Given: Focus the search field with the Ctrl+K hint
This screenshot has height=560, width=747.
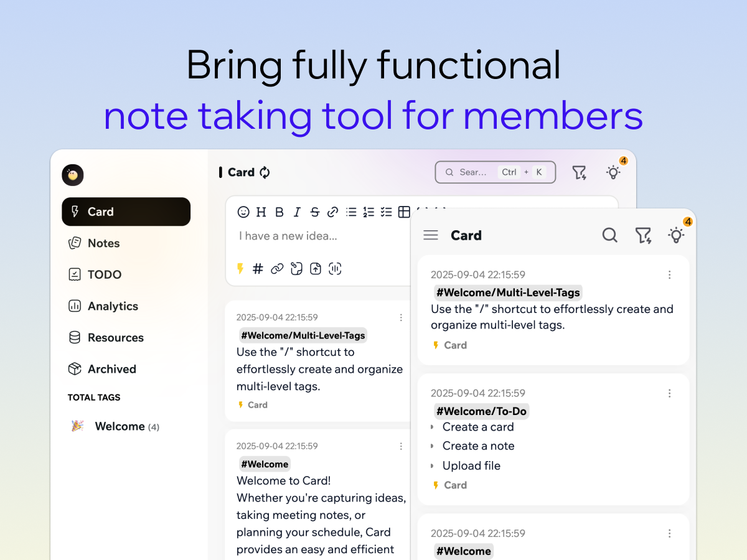Looking at the screenshot, I should [495, 172].
